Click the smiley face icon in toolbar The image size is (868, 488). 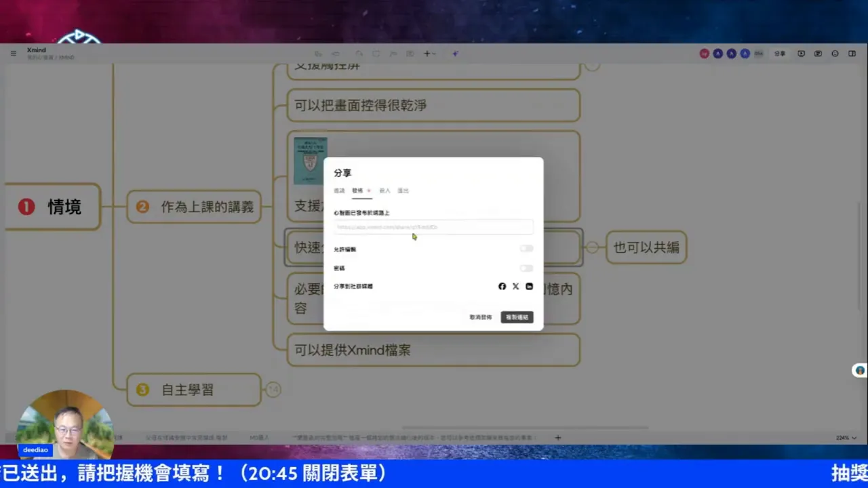(835, 54)
